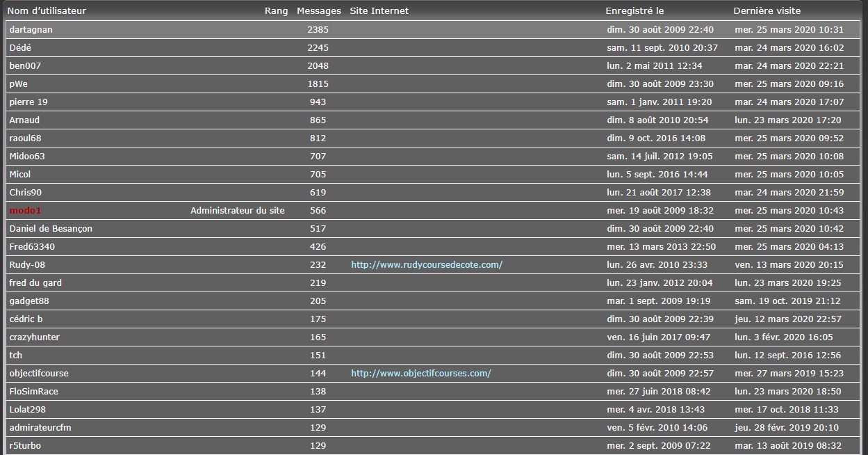Open dartagnan's user profile
The width and height of the screenshot is (868, 455).
(31, 30)
